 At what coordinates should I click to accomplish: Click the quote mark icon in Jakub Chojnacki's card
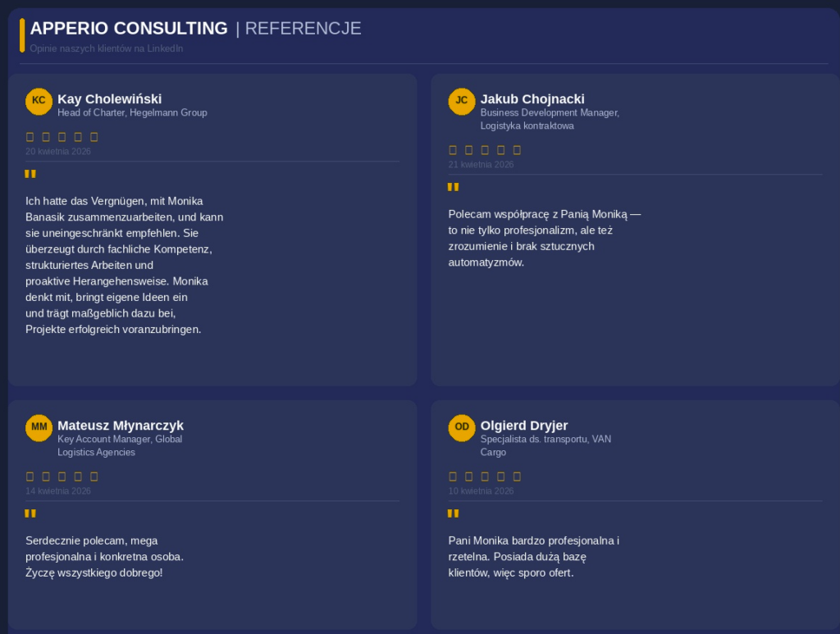(x=453, y=188)
